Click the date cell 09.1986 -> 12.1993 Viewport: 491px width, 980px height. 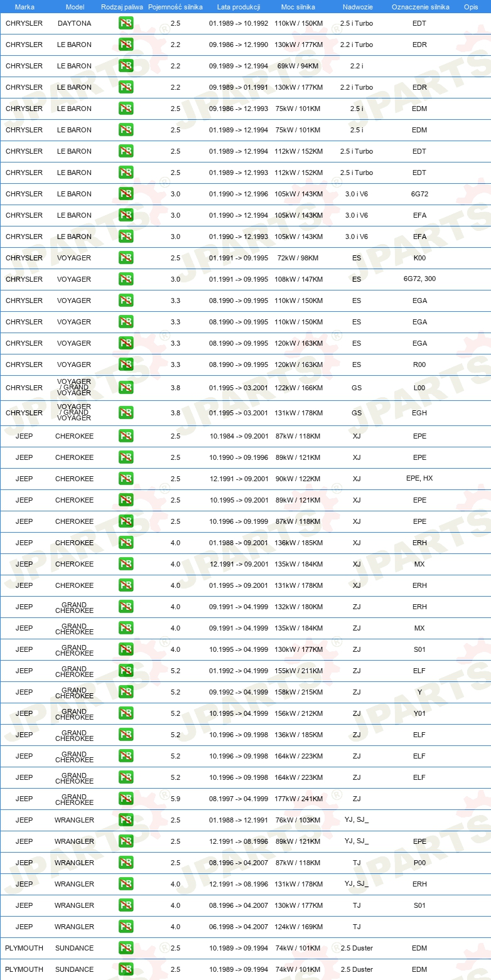click(239, 109)
